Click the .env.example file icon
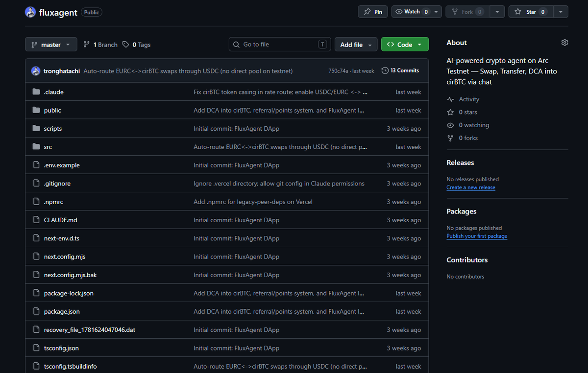The image size is (588, 373). click(36, 165)
